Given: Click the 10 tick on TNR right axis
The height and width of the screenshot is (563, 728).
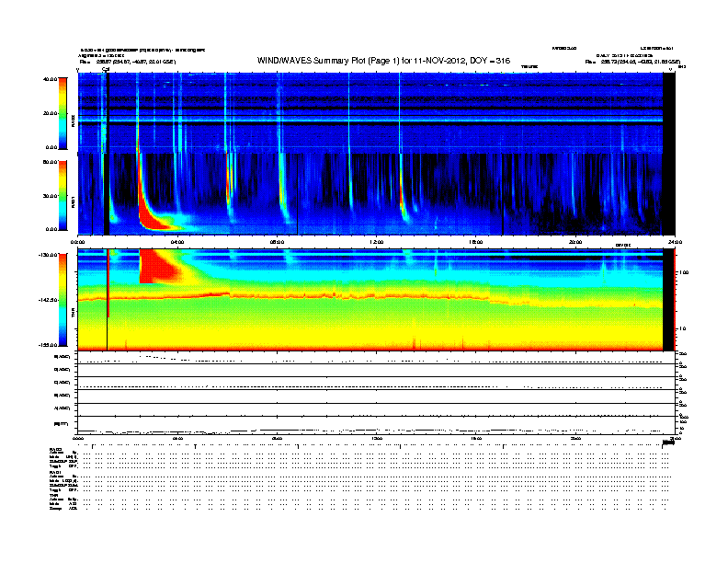Looking at the screenshot, I should (x=682, y=329).
